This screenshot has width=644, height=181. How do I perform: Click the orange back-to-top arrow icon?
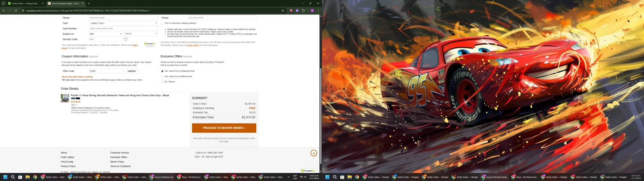(314, 153)
